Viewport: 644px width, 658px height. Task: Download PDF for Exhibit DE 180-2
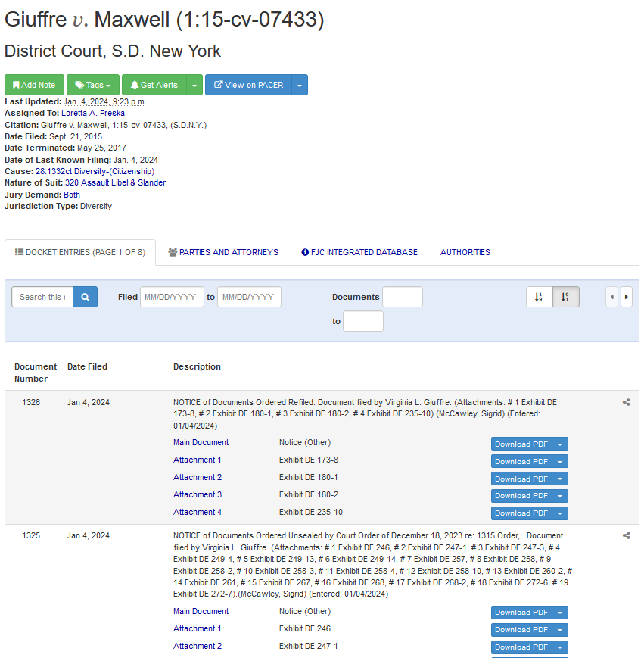click(x=521, y=496)
